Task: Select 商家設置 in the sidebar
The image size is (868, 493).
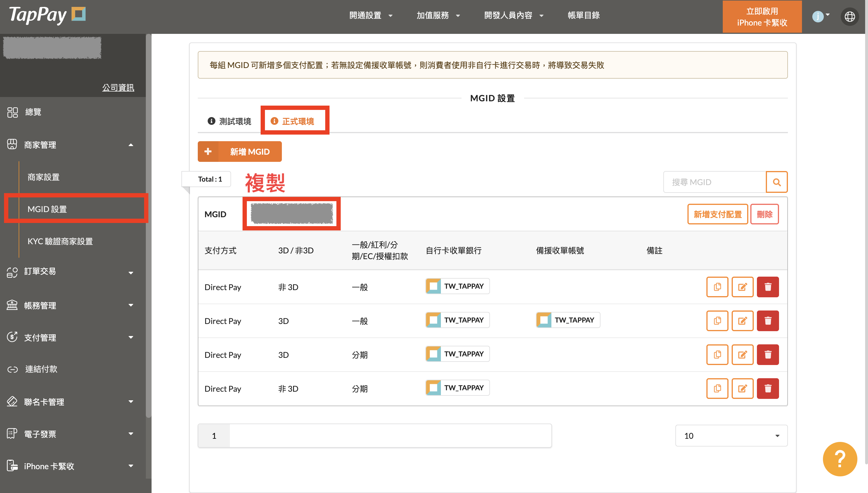Action: [x=44, y=177]
